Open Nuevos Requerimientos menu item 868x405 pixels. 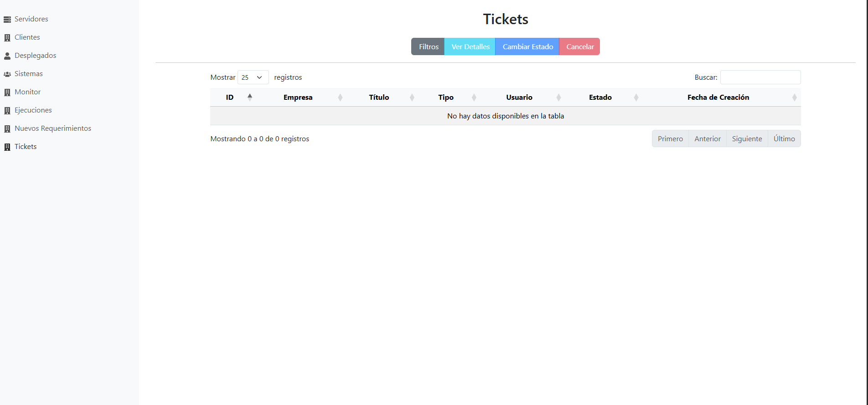[x=53, y=128]
